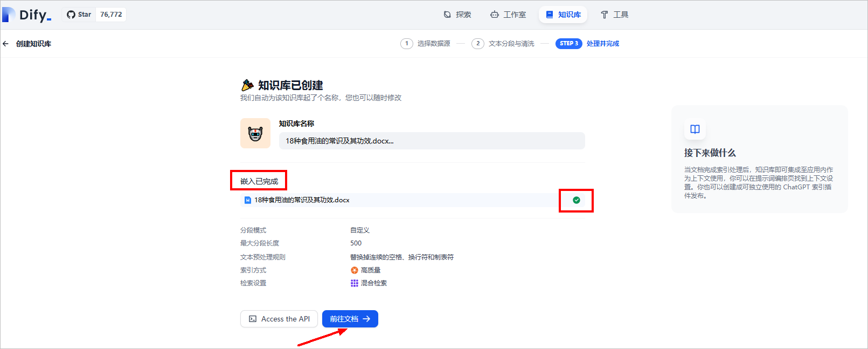This screenshot has width=868, height=349.
Task: Click the 500 max segment length value
Action: coord(356,243)
